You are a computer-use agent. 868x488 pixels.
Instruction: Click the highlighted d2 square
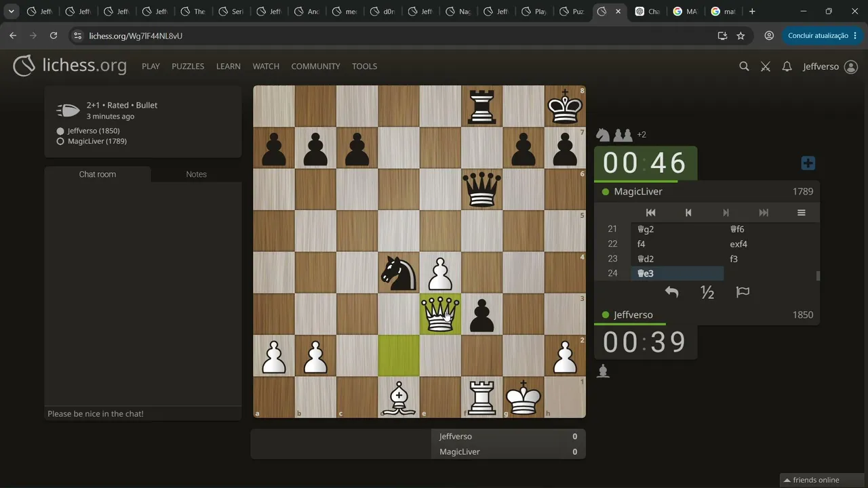[x=399, y=356]
